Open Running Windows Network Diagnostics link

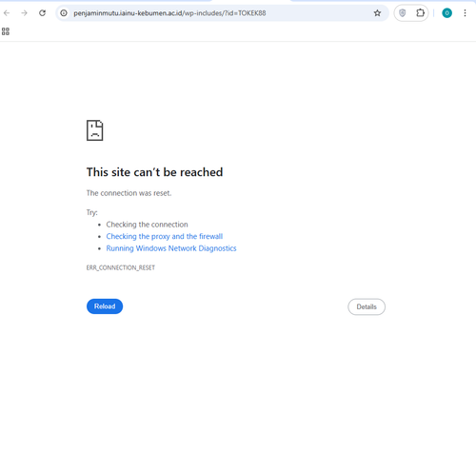click(x=171, y=248)
